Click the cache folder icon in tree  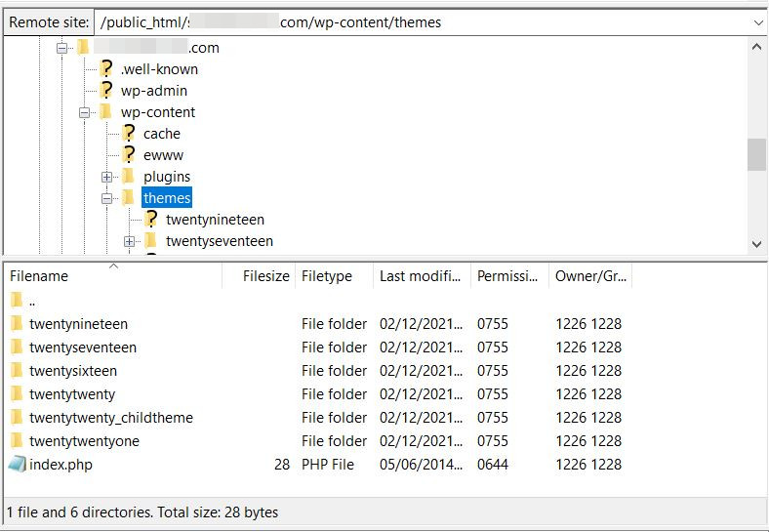tap(128, 134)
